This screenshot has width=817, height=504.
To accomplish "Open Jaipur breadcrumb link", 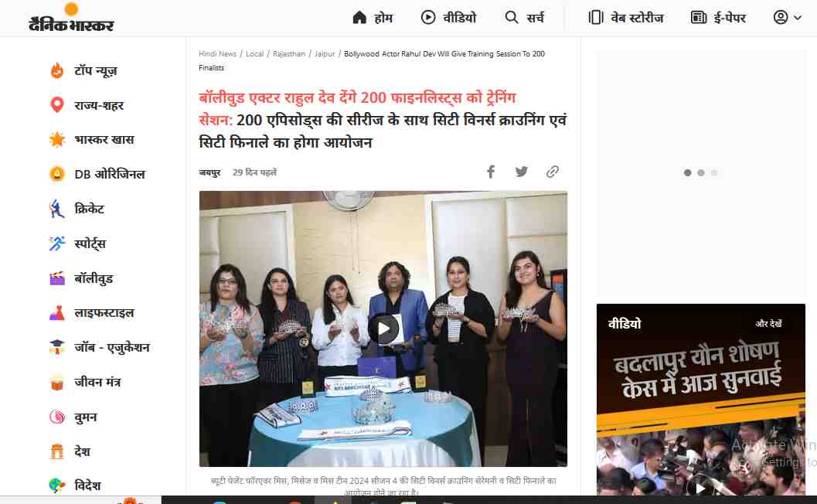I will [325, 53].
